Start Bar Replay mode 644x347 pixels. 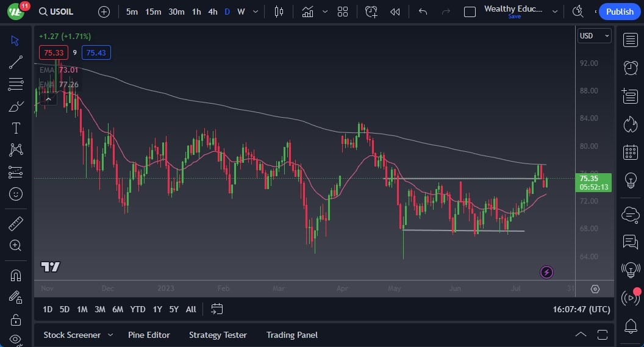[x=395, y=12]
